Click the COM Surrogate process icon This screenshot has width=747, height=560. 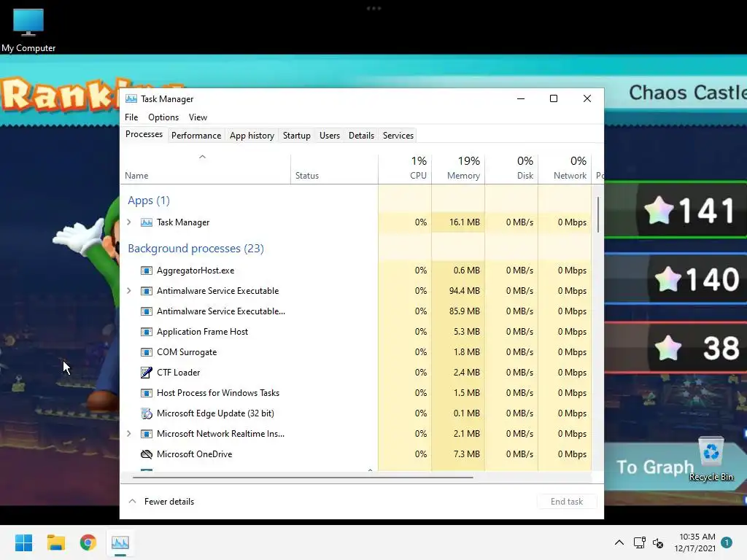pyautogui.click(x=146, y=352)
